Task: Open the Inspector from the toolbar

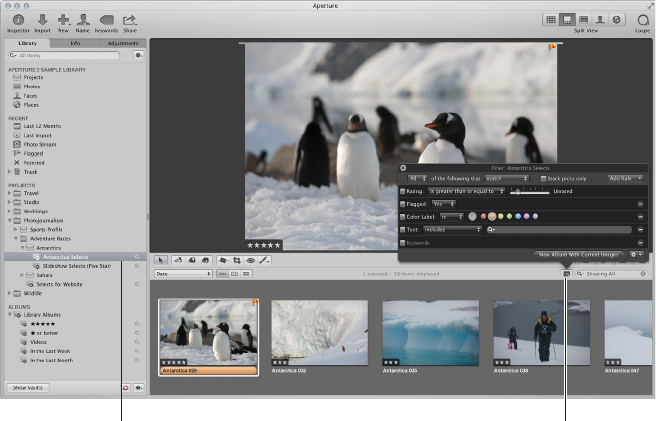Action: pos(18,21)
